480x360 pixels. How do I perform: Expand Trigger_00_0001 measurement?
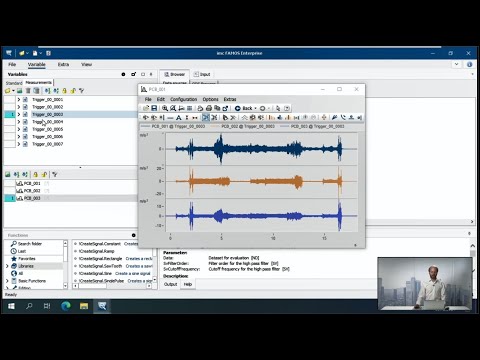(x=19, y=100)
